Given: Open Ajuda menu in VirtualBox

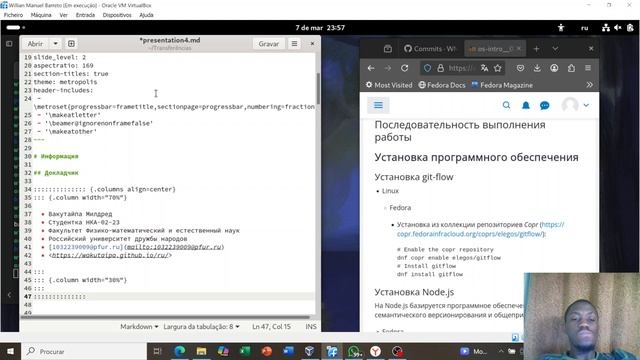Looking at the screenshot, I should pyautogui.click(x=146, y=15).
